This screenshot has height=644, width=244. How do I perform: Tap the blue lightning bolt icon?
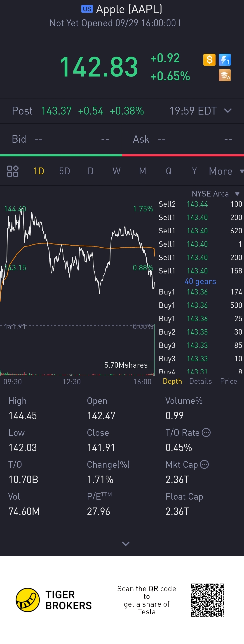[225, 60]
